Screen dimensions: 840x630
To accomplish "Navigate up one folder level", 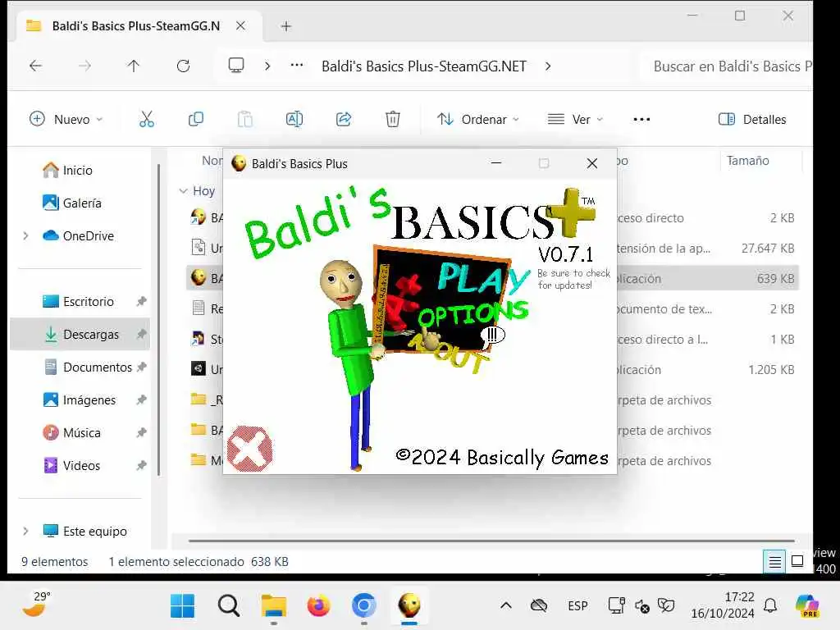I will (134, 66).
